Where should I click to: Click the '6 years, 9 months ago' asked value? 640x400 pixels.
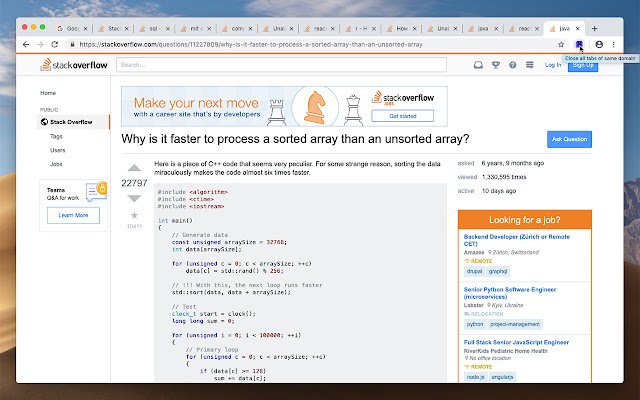tap(513, 163)
